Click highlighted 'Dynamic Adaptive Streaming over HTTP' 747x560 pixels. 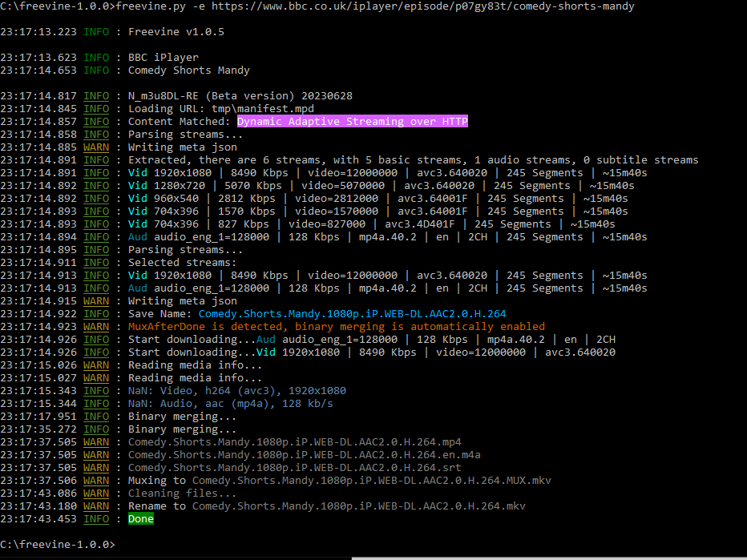pyautogui.click(x=353, y=122)
